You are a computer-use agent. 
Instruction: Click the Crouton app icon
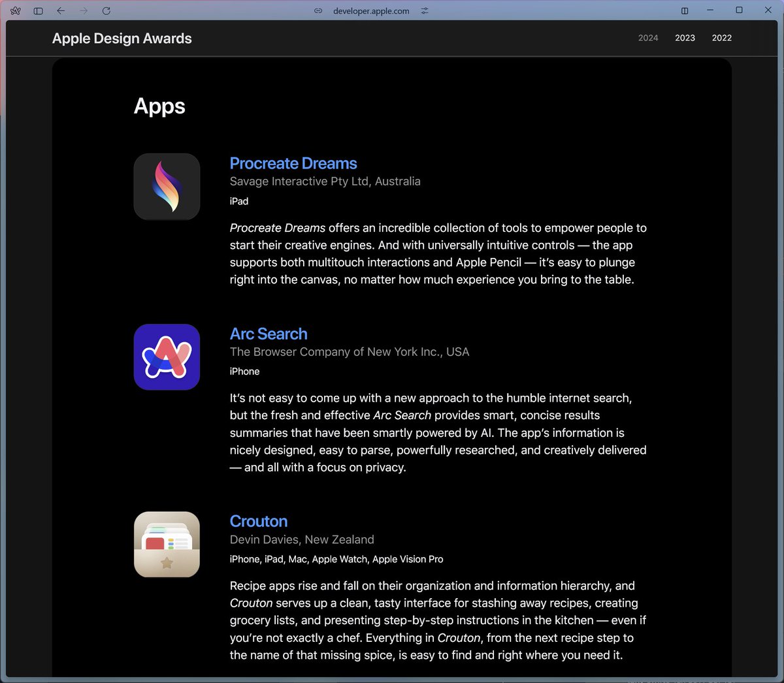click(x=167, y=545)
